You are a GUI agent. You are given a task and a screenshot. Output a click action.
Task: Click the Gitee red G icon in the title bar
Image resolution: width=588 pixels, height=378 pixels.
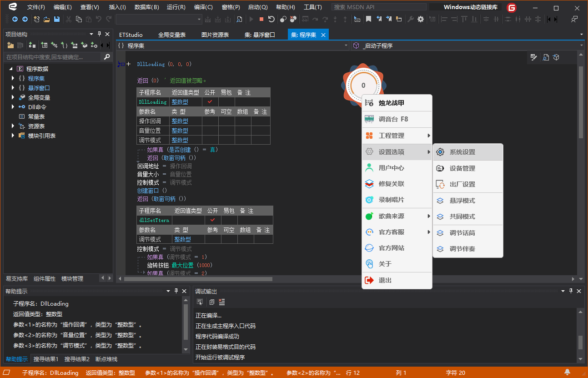[x=512, y=8]
